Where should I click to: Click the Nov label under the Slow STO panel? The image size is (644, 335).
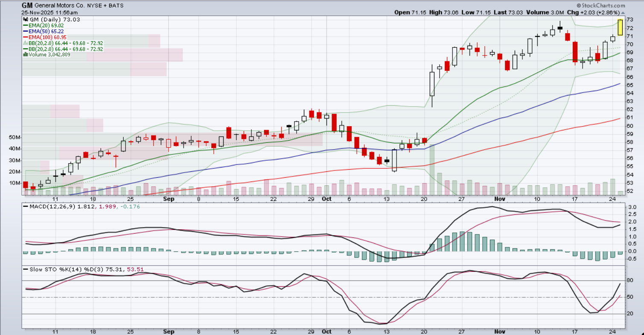click(499, 331)
